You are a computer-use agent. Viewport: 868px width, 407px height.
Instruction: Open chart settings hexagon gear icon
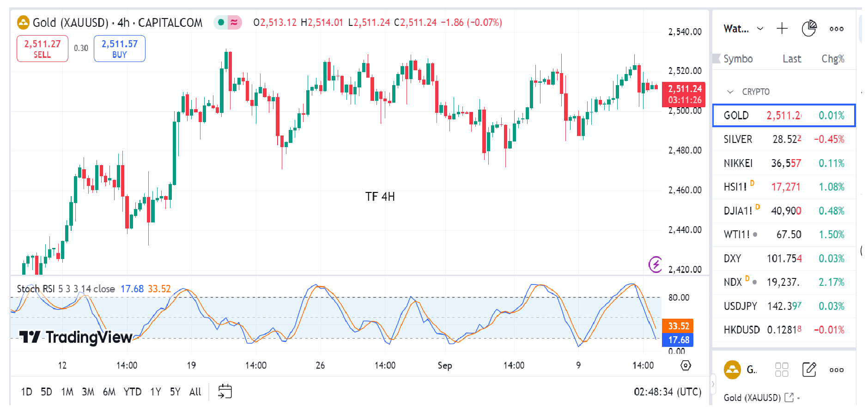click(x=686, y=365)
